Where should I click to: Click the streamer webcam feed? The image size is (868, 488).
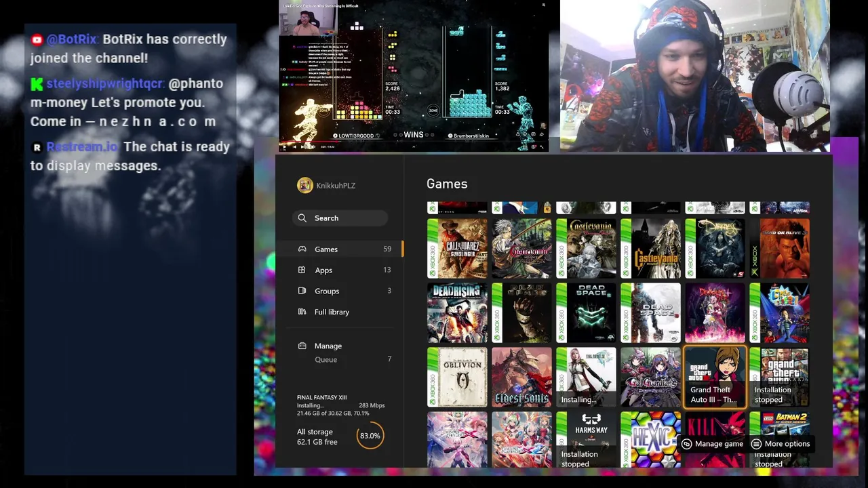[x=695, y=75]
